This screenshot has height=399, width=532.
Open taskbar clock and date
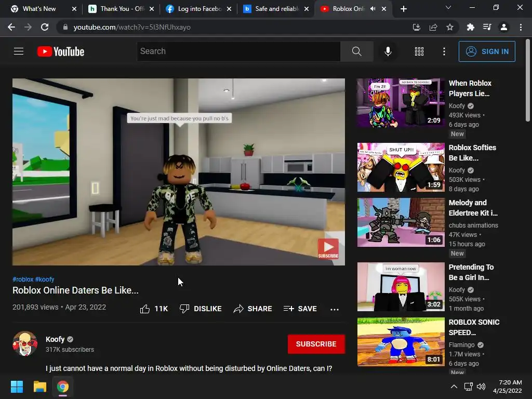(508, 387)
